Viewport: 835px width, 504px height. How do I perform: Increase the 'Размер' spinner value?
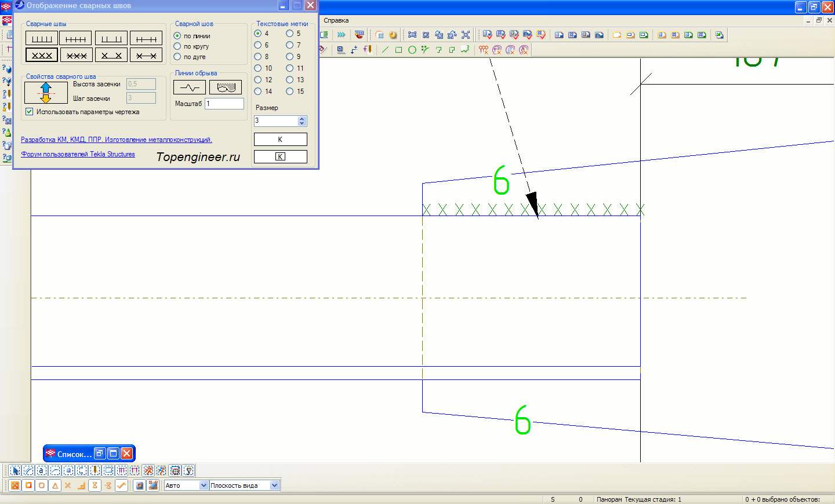pos(302,119)
